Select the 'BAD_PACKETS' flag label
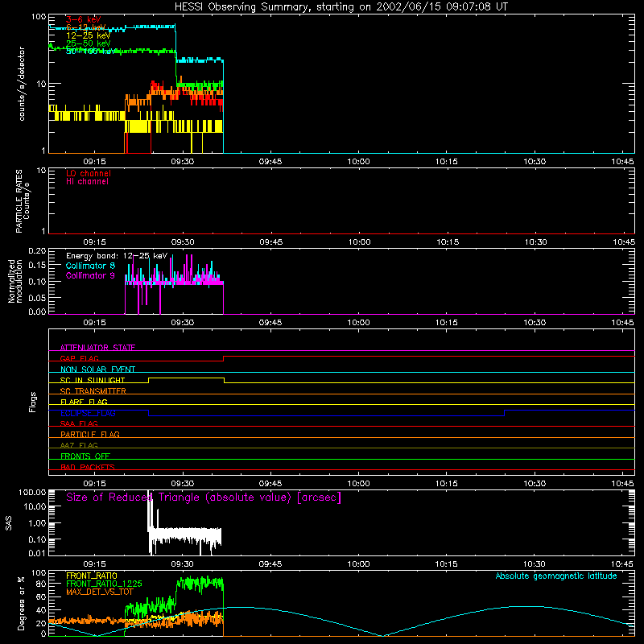 coord(88,467)
